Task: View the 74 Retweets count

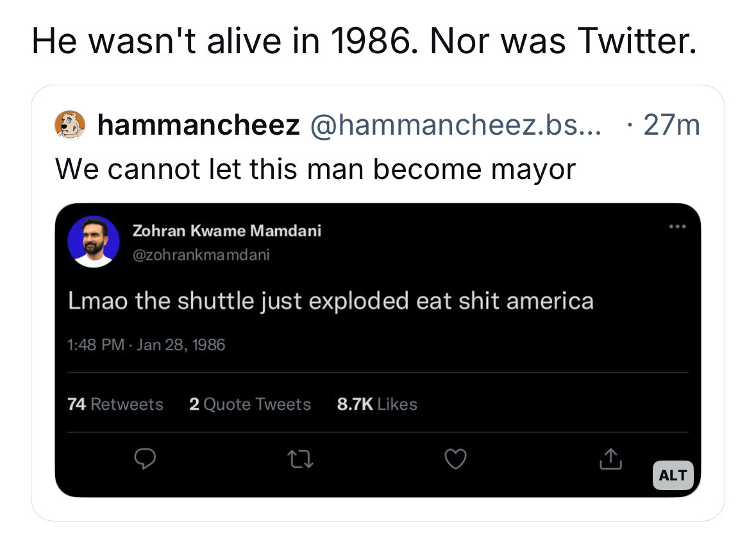Action: (115, 404)
